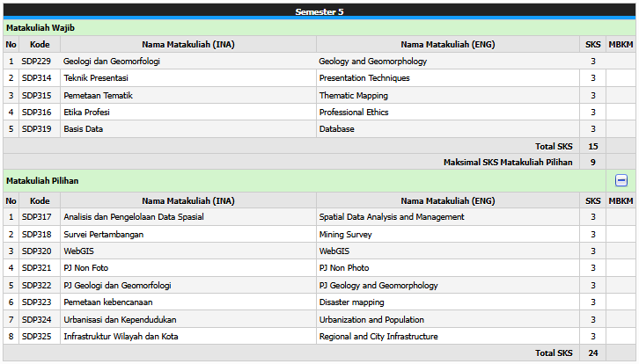Click course code SDP317

[36, 217]
